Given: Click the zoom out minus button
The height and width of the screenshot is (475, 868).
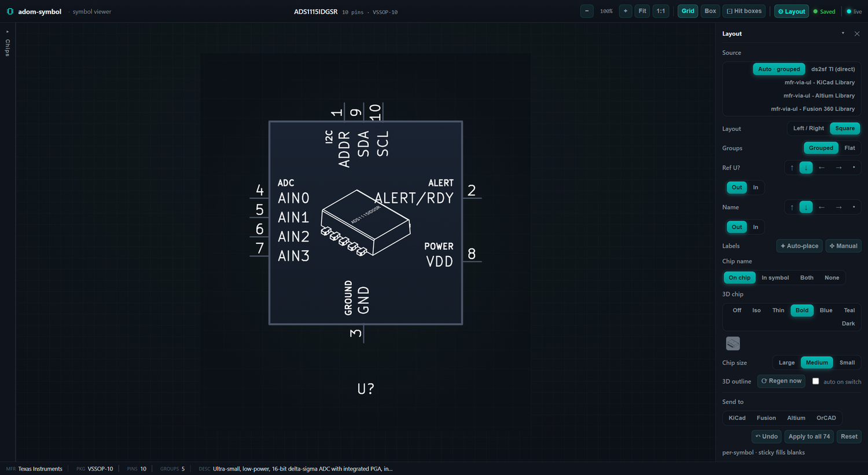Looking at the screenshot, I should click(587, 11).
